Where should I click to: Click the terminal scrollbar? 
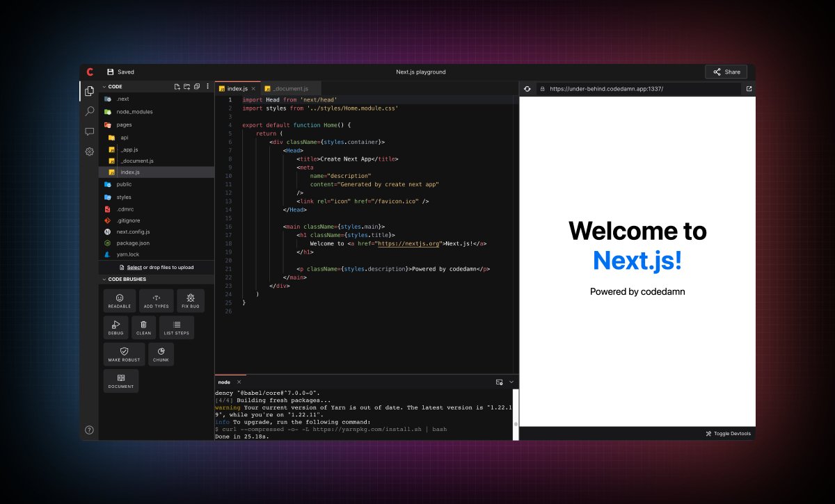516,423
